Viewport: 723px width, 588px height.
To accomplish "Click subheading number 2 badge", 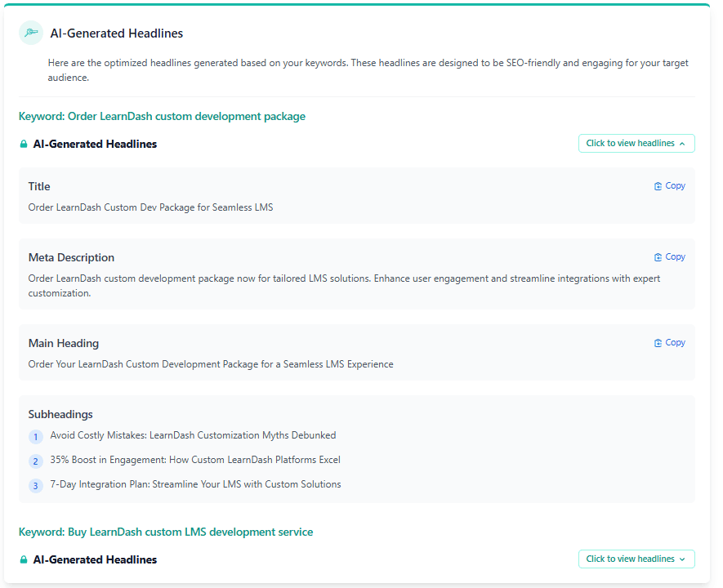I will [x=35, y=461].
